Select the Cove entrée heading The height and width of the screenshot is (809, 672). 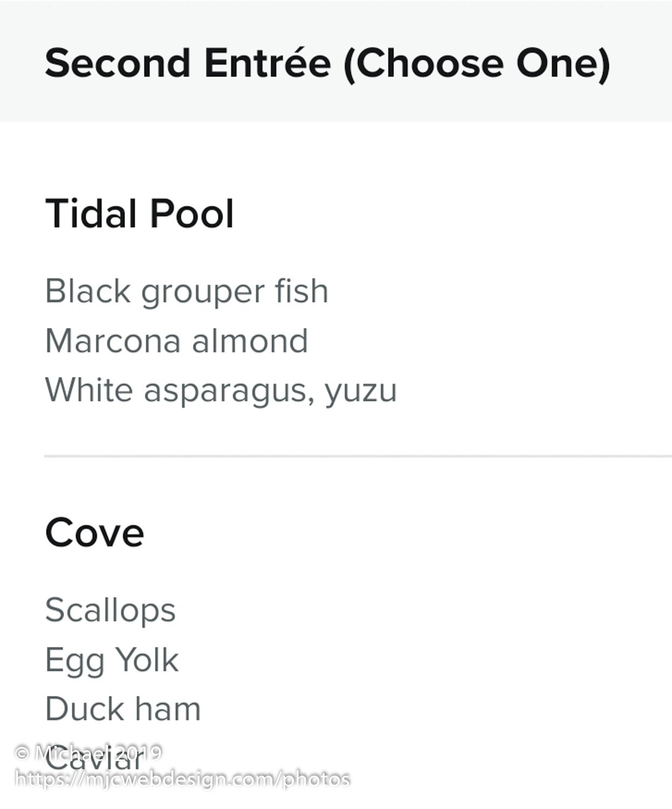click(94, 533)
